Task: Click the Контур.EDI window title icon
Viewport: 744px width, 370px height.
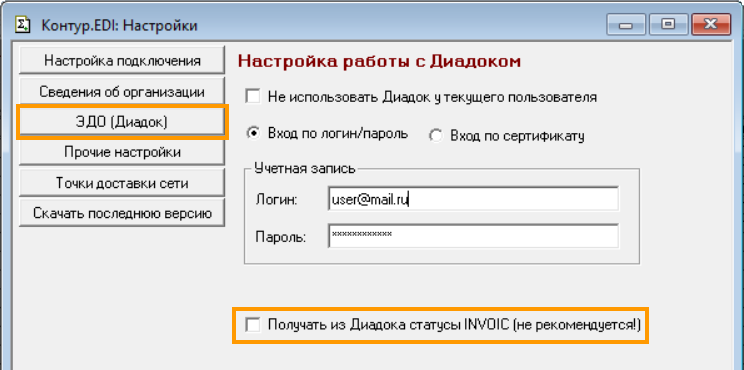Action: [23, 24]
